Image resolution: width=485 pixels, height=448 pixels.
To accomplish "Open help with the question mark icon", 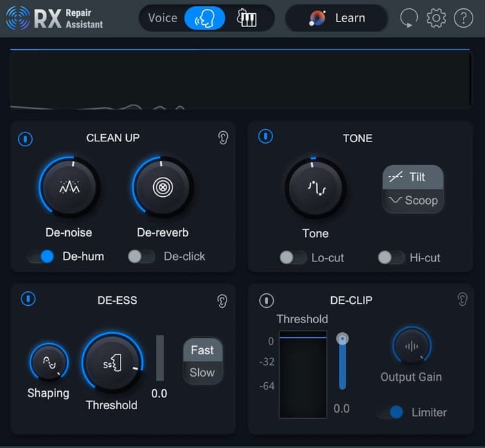I will pyautogui.click(x=464, y=18).
